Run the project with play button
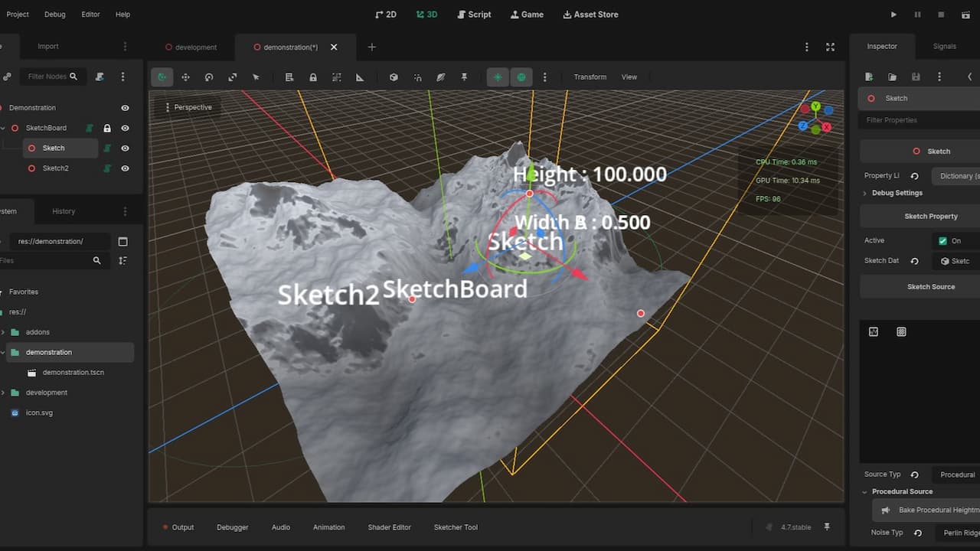Viewport: 980px width, 551px height. [x=893, y=15]
